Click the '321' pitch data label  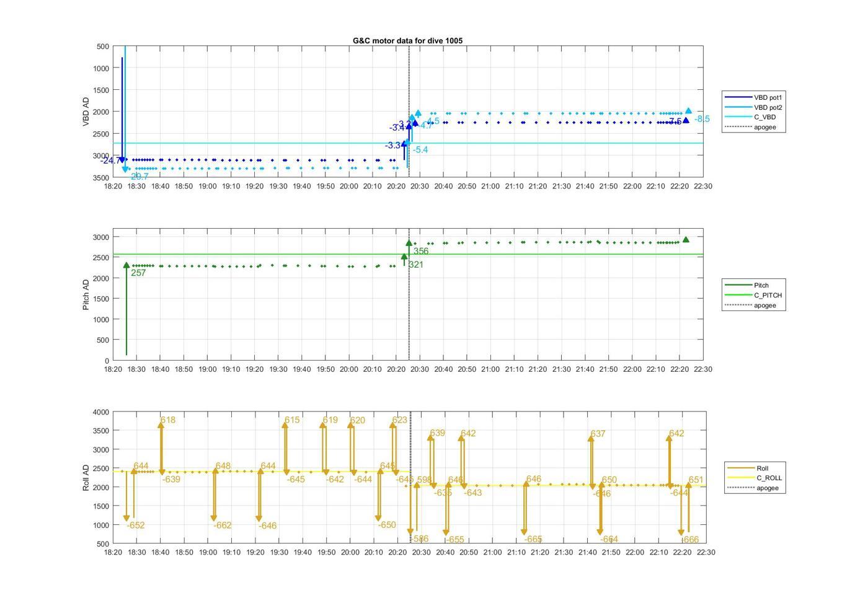pos(416,265)
